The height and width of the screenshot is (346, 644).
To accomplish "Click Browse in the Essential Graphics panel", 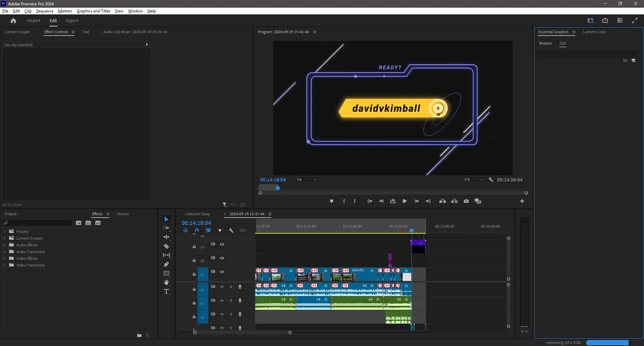I will (x=545, y=43).
